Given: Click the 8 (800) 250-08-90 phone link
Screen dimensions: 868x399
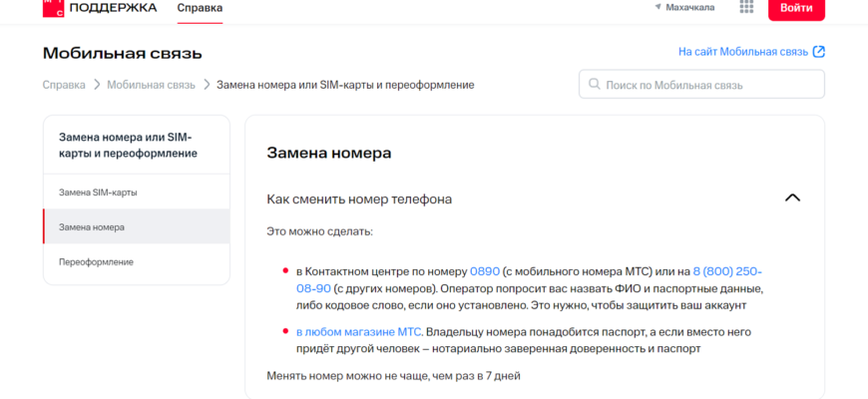Looking at the screenshot, I should 727,271.
